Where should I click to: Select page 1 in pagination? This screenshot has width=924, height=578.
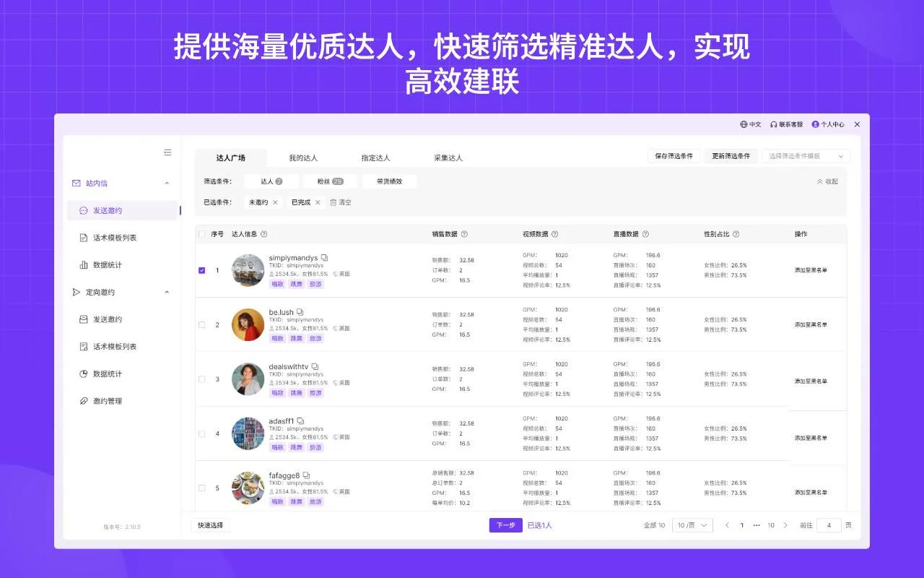(741, 525)
